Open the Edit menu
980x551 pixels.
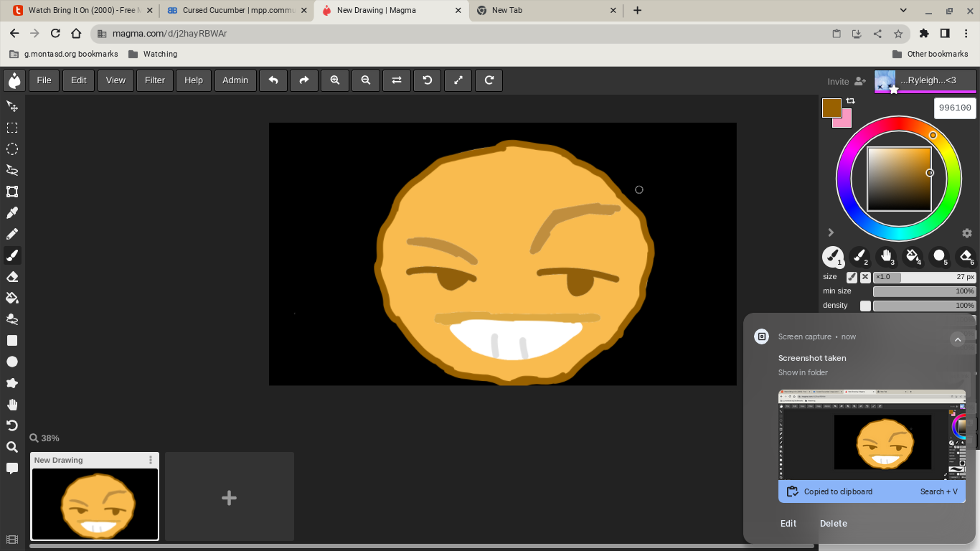click(x=78, y=80)
